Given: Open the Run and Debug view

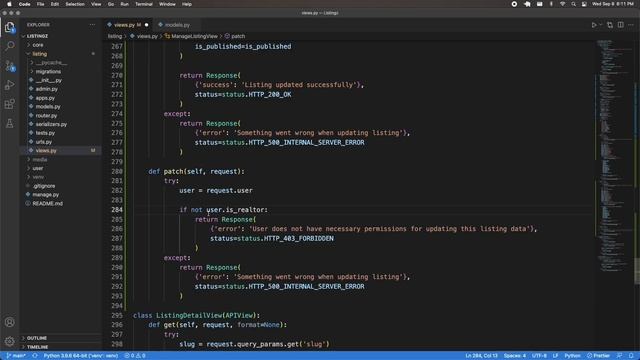Looking at the screenshot, I should (x=10, y=85).
